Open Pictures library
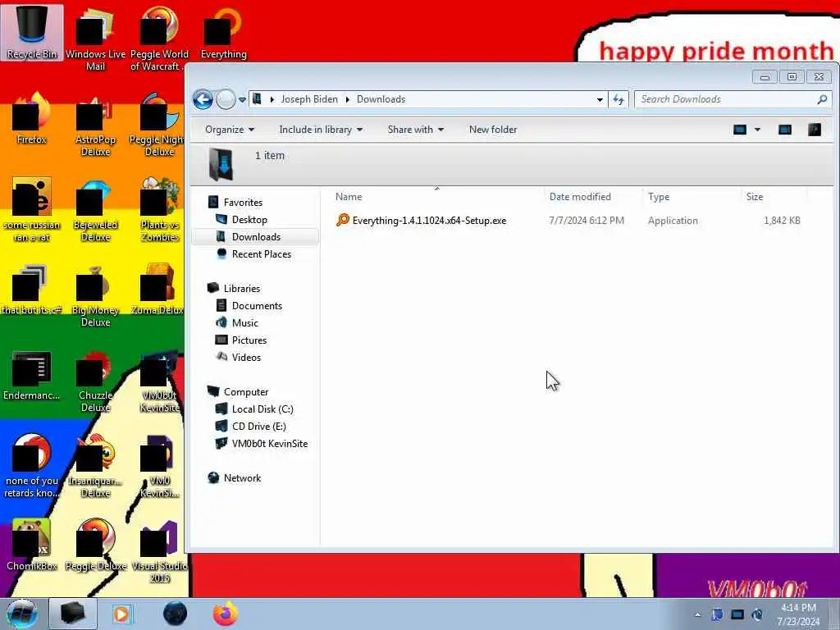 pos(249,340)
